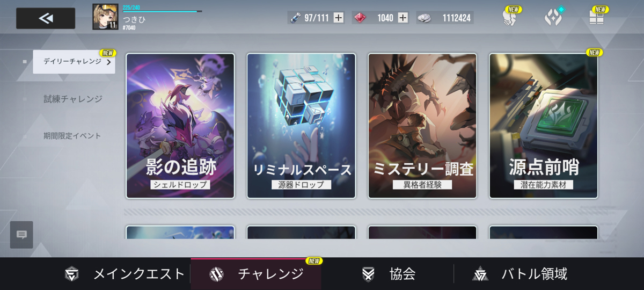Select 期間限定イベント in the sidebar

72,136
